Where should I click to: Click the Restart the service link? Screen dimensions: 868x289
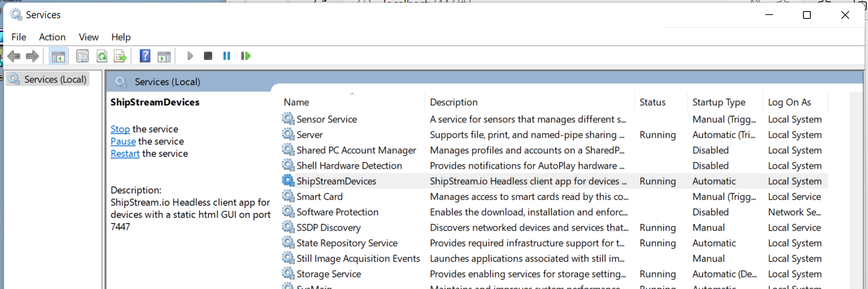[125, 154]
